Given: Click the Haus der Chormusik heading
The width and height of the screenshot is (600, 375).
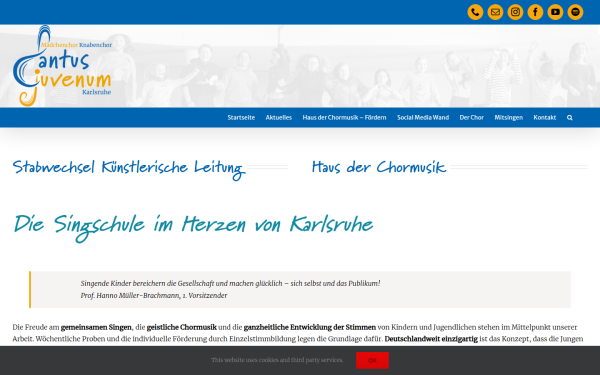Looking at the screenshot, I should pos(379,167).
